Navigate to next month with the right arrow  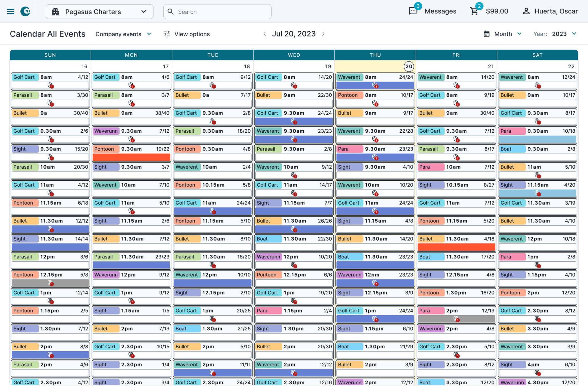324,34
